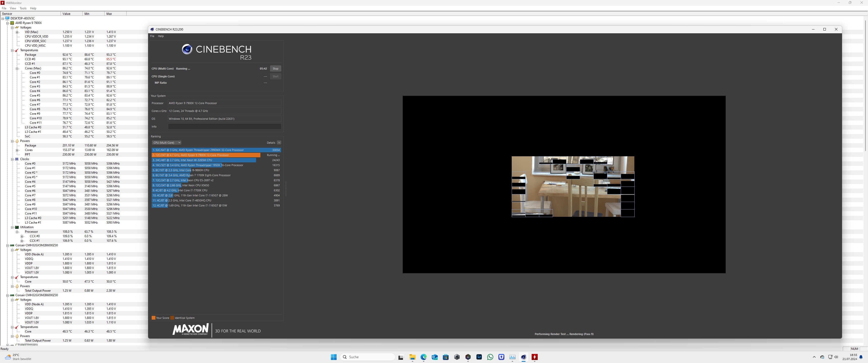Open Microsoft Edge from the taskbar
This screenshot has width=868, height=363.
click(x=424, y=357)
